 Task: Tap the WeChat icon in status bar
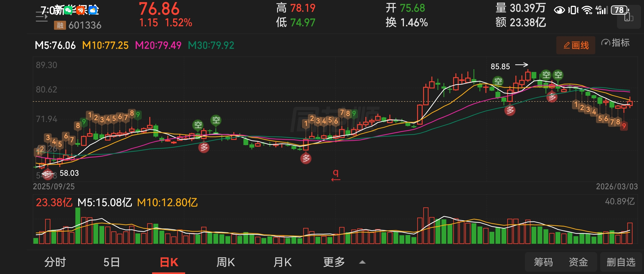coord(68,10)
